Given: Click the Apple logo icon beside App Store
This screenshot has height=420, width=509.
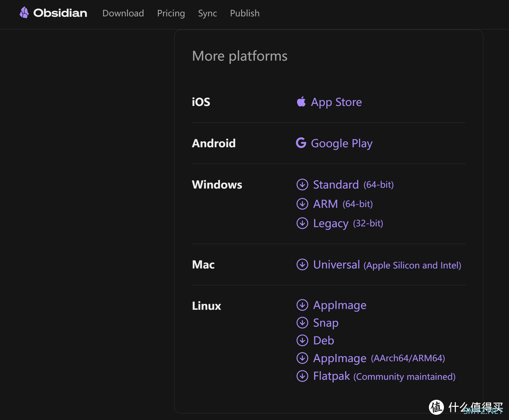Looking at the screenshot, I should [x=301, y=102].
